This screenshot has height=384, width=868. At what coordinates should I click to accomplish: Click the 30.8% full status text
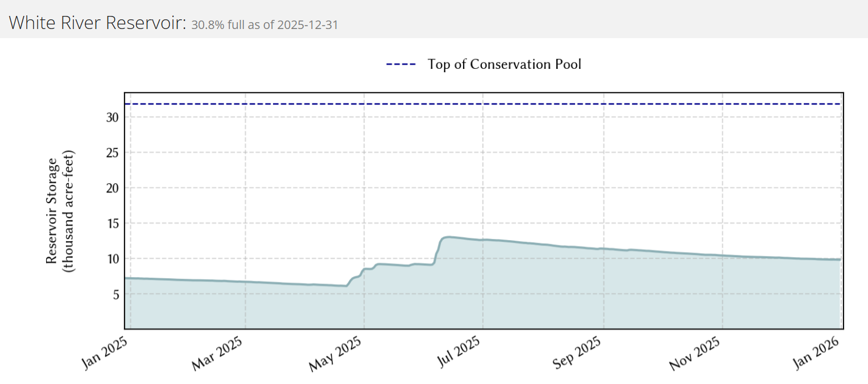264,25
